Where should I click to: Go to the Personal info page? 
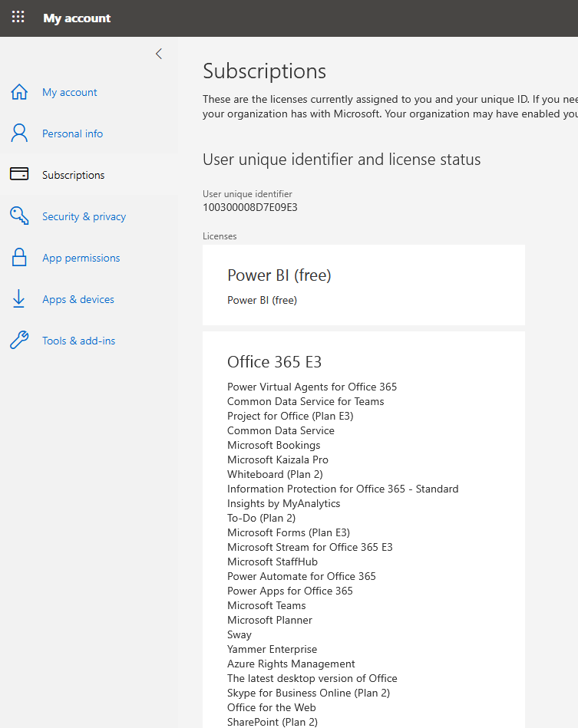[x=72, y=133]
